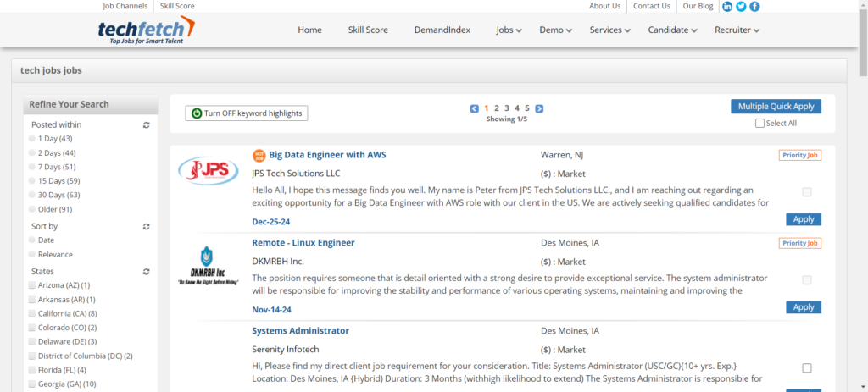The height and width of the screenshot is (392, 868).
Task: Apply to Big Data Engineer with AWS
Action: pos(804,219)
